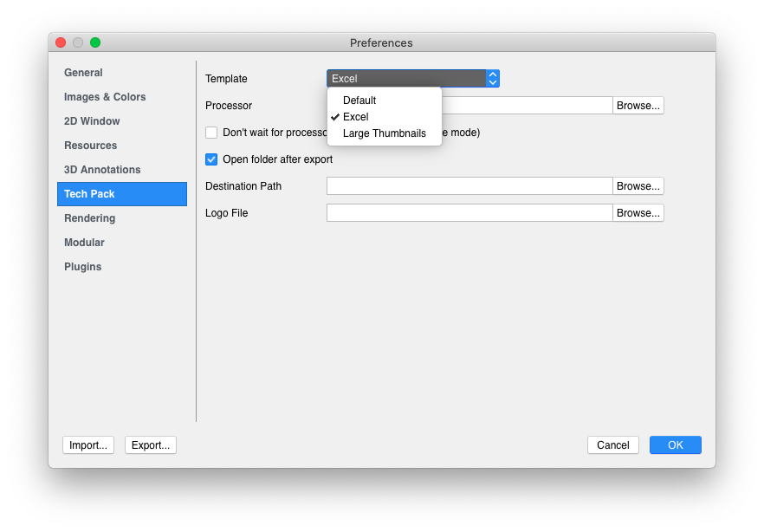Select the 2D Window preferences category

click(x=90, y=120)
